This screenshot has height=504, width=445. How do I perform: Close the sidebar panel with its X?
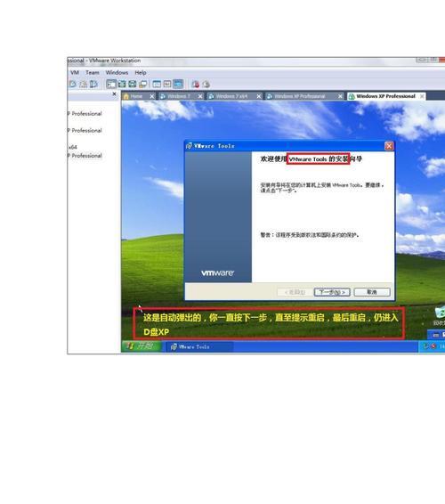(114, 93)
